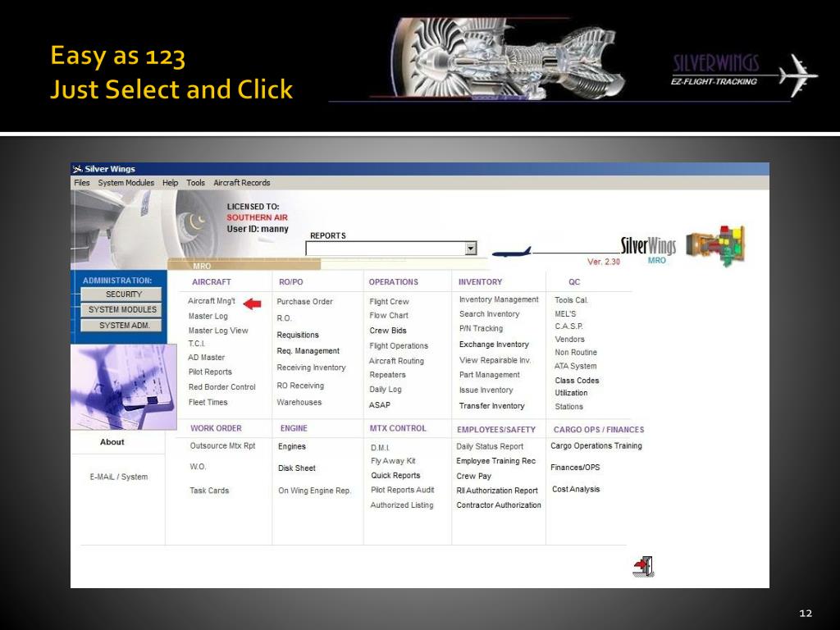This screenshot has height=630, width=840.
Task: Open Flight Operations
Action: coord(399,346)
